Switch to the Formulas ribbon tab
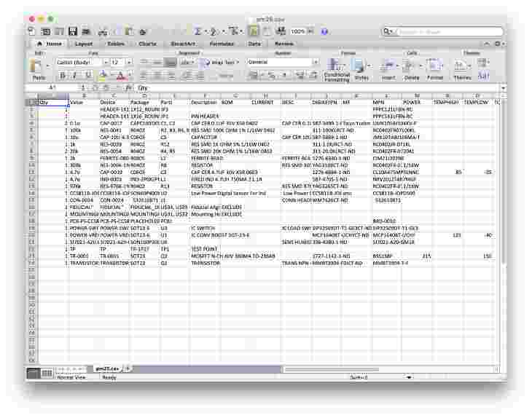Image resolution: width=532 pixels, height=418 pixels. pos(222,44)
